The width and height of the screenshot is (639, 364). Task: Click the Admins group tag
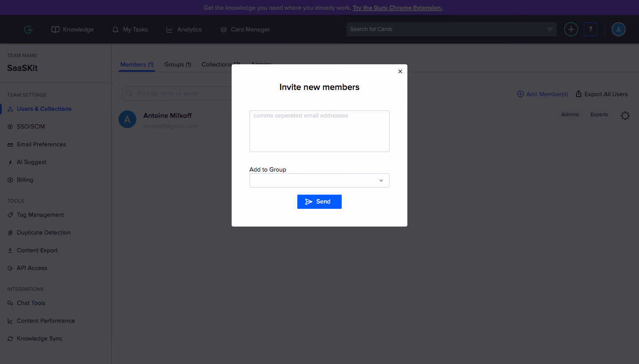(570, 114)
